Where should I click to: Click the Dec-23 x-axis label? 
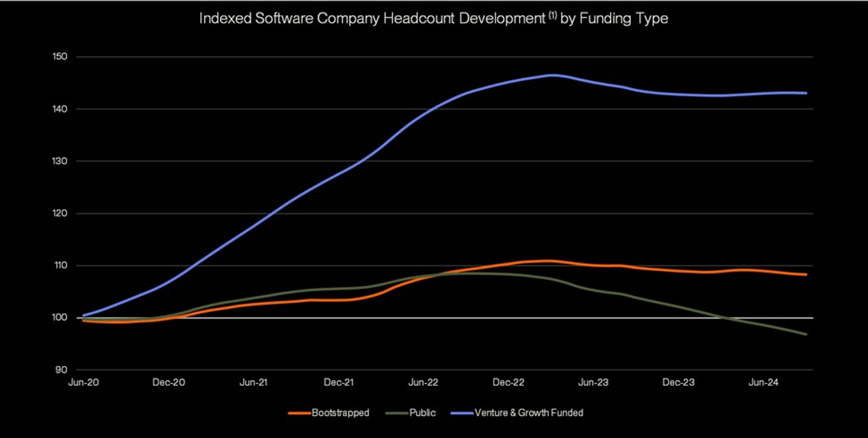[x=678, y=382]
